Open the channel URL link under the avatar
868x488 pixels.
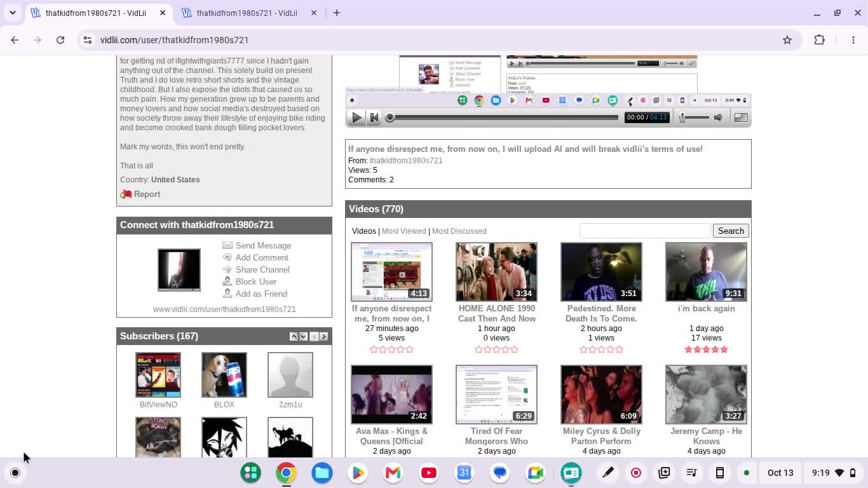coord(224,309)
